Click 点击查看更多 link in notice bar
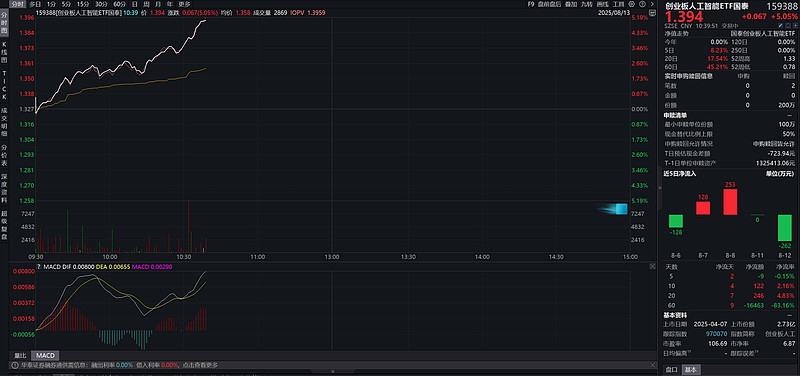This screenshot has width=800, height=376. click(x=199, y=365)
